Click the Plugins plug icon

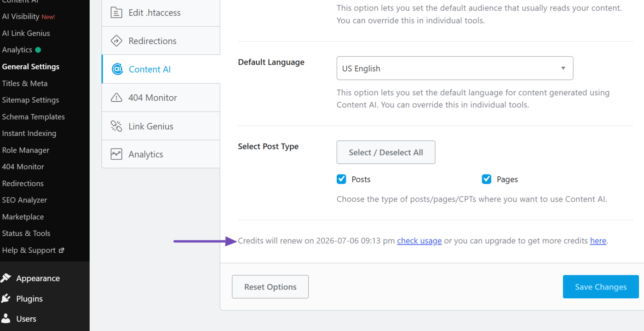pos(6,298)
